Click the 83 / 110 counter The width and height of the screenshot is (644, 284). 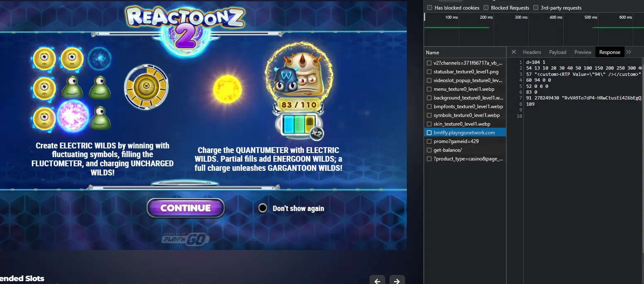(299, 105)
